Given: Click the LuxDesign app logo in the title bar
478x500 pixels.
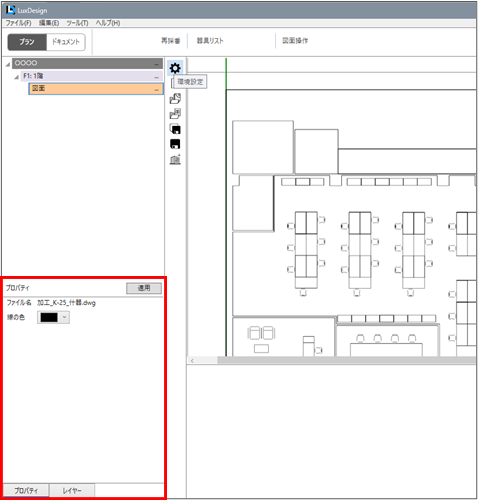Looking at the screenshot, I should [11, 10].
